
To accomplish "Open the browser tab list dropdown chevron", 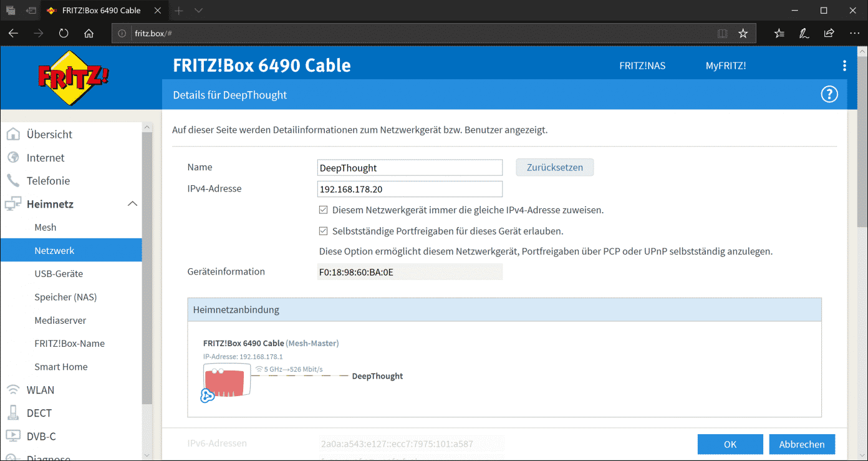I will tap(198, 11).
